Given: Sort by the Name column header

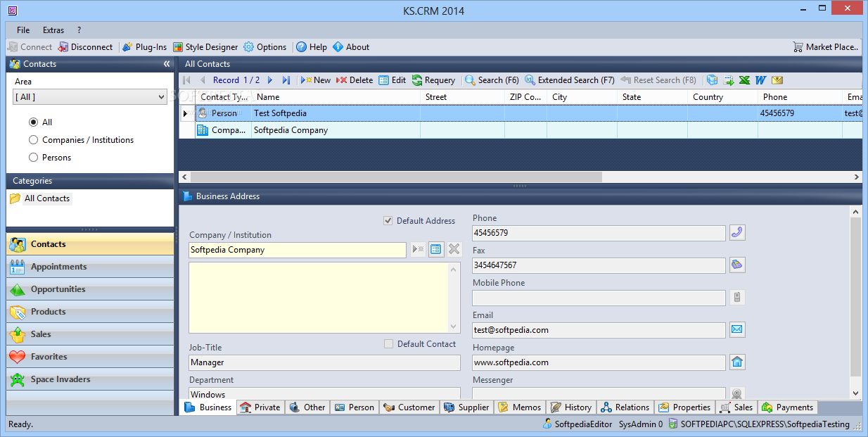Looking at the screenshot, I should pyautogui.click(x=336, y=97).
